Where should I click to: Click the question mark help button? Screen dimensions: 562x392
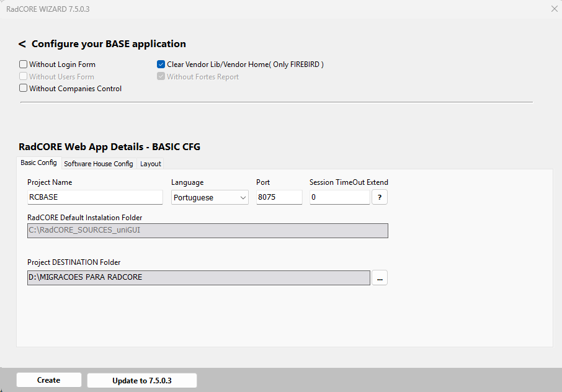pos(380,197)
